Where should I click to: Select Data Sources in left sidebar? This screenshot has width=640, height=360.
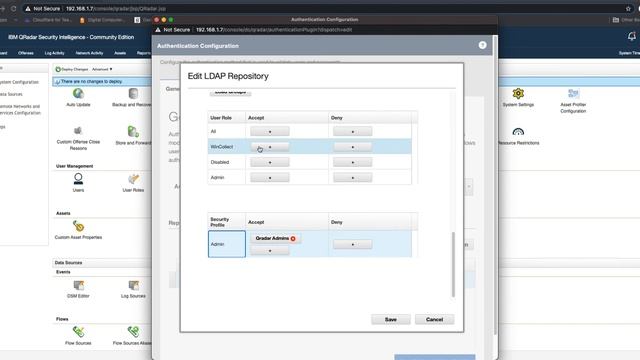(x=11, y=94)
